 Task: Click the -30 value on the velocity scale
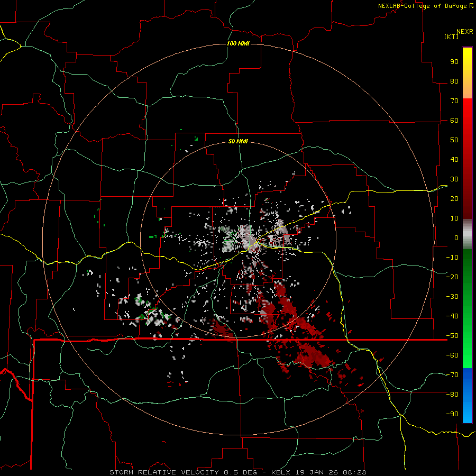452,297
